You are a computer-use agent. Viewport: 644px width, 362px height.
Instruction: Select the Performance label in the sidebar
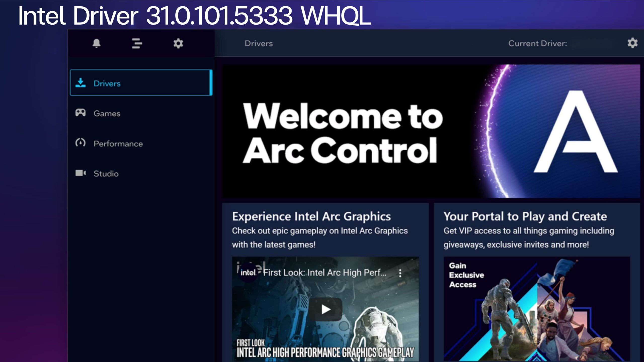tap(118, 144)
